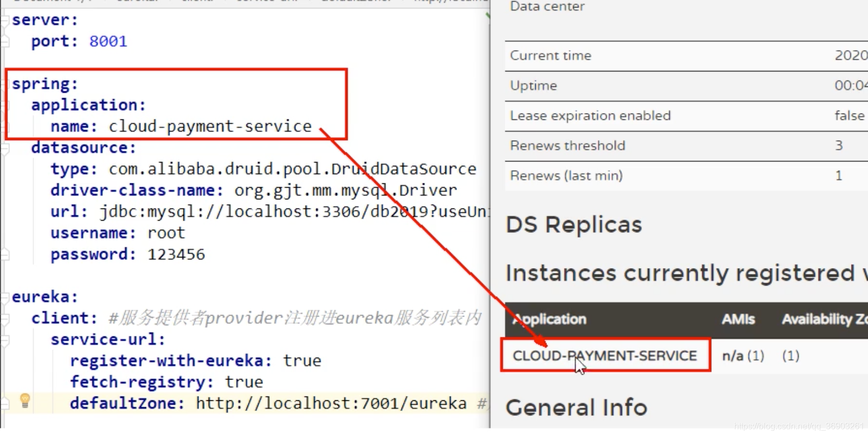Click the provider comment on client line

click(295, 318)
